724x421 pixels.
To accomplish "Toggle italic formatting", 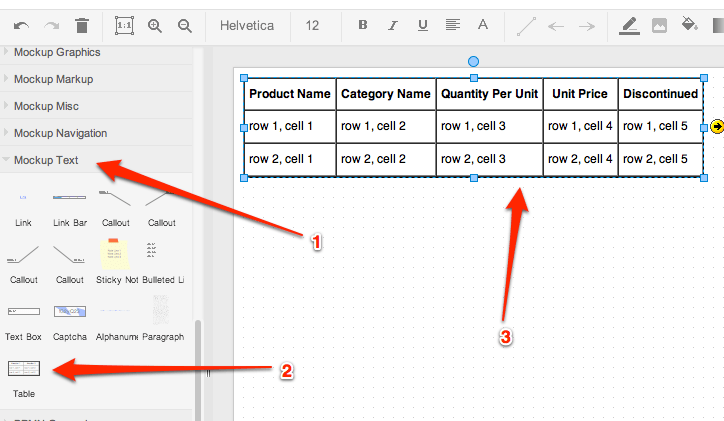I will pyautogui.click(x=392, y=25).
